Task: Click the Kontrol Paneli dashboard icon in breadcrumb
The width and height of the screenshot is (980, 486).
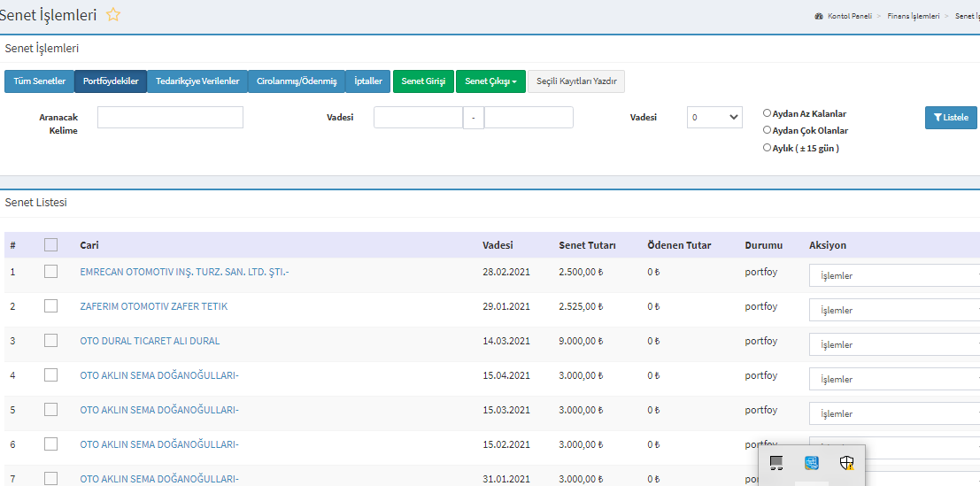Action: (819, 16)
